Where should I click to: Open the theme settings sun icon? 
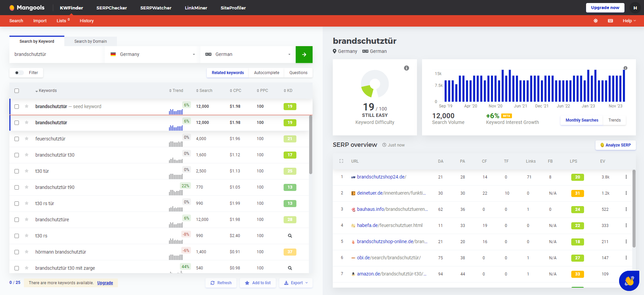(x=595, y=21)
